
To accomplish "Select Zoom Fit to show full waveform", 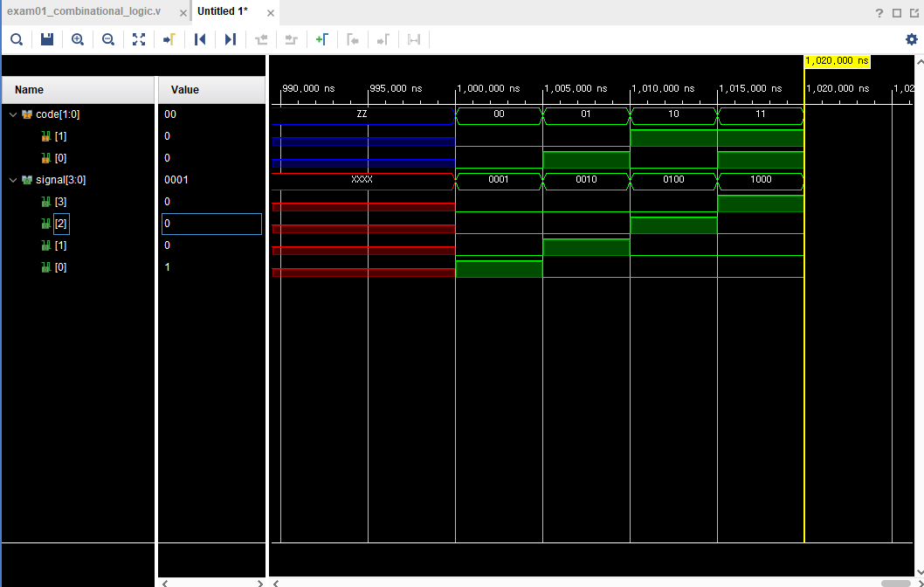I will coord(138,39).
